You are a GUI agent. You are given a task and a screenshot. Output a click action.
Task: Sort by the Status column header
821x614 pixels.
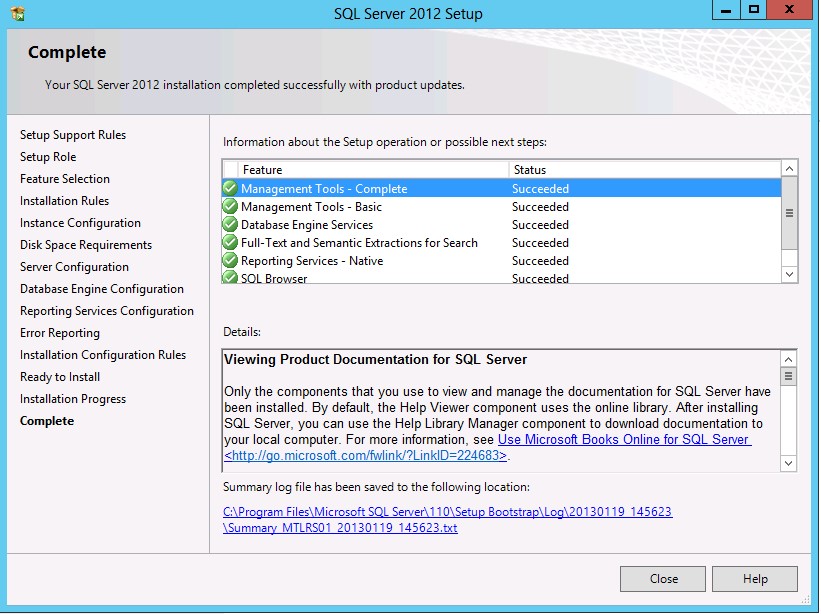[645, 170]
